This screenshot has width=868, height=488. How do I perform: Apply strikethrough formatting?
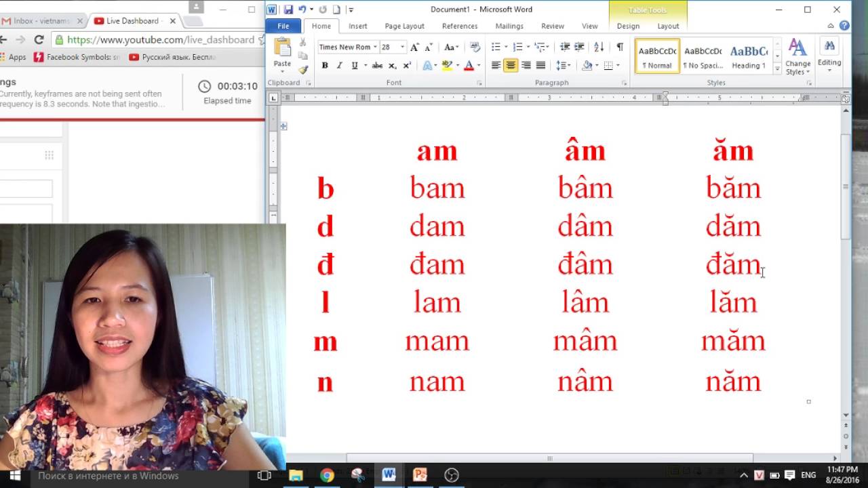coord(377,66)
